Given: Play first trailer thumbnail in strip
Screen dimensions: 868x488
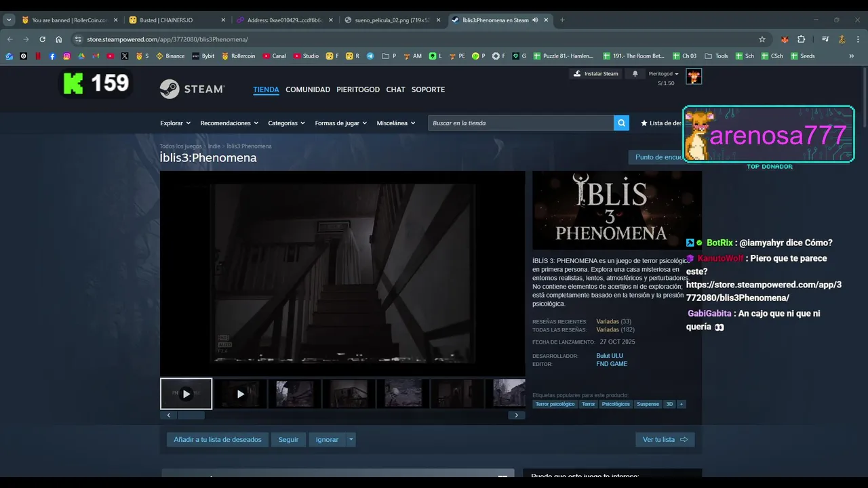Looking at the screenshot, I should tap(186, 394).
